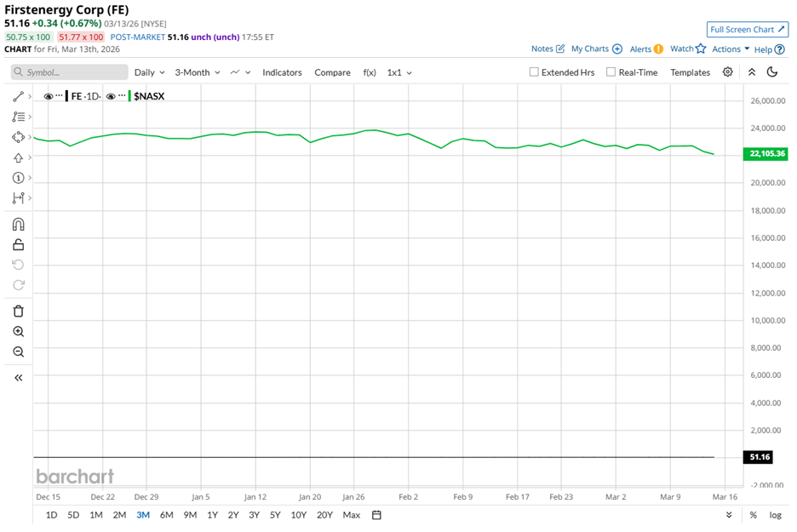Switch to dark mode with moon icon
The image size is (797, 532).
(772, 72)
